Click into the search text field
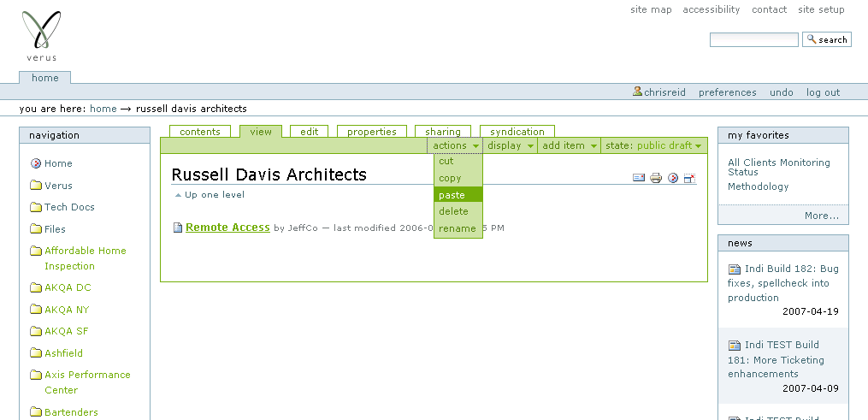 point(753,39)
